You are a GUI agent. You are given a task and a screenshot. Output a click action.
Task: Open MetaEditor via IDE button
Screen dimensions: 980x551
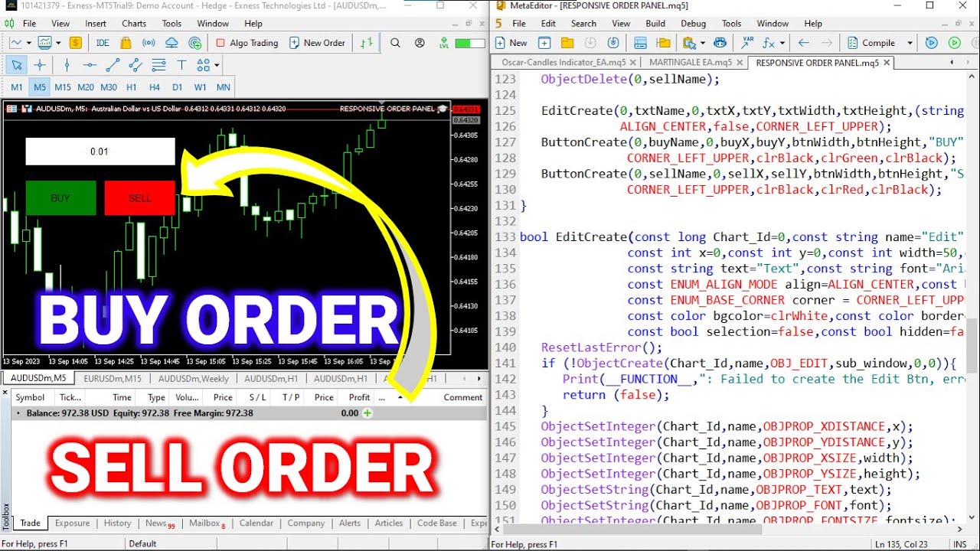[103, 43]
